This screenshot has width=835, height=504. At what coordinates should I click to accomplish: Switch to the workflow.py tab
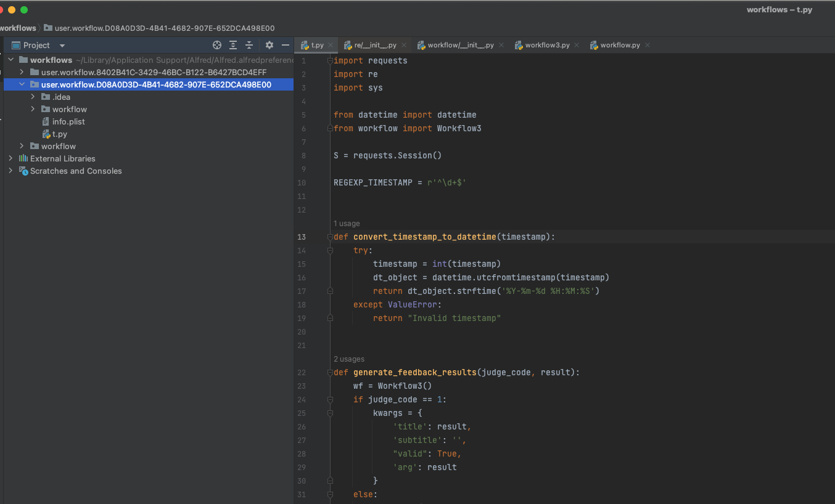(619, 46)
